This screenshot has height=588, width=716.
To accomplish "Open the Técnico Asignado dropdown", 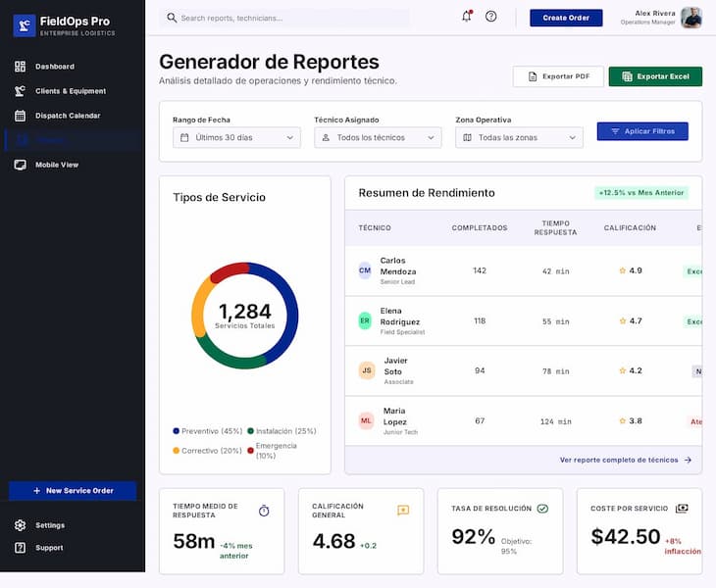I will [378, 137].
